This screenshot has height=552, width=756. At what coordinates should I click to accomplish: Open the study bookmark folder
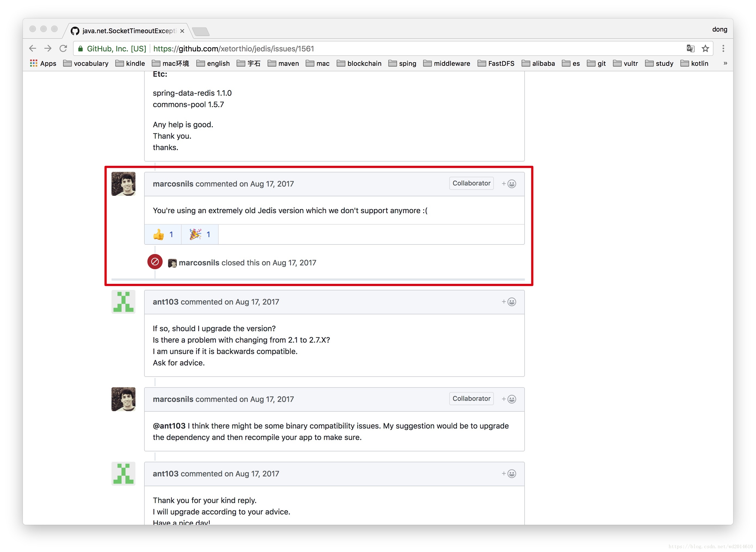click(x=659, y=63)
